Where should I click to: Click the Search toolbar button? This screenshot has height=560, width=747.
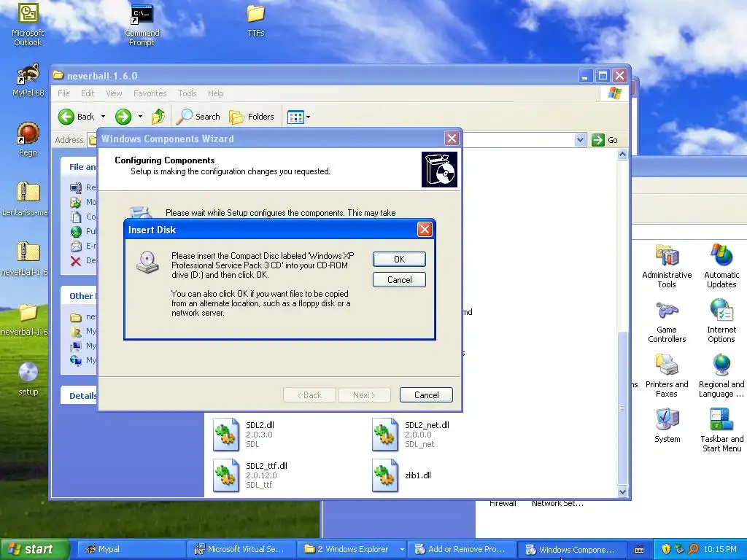198,117
